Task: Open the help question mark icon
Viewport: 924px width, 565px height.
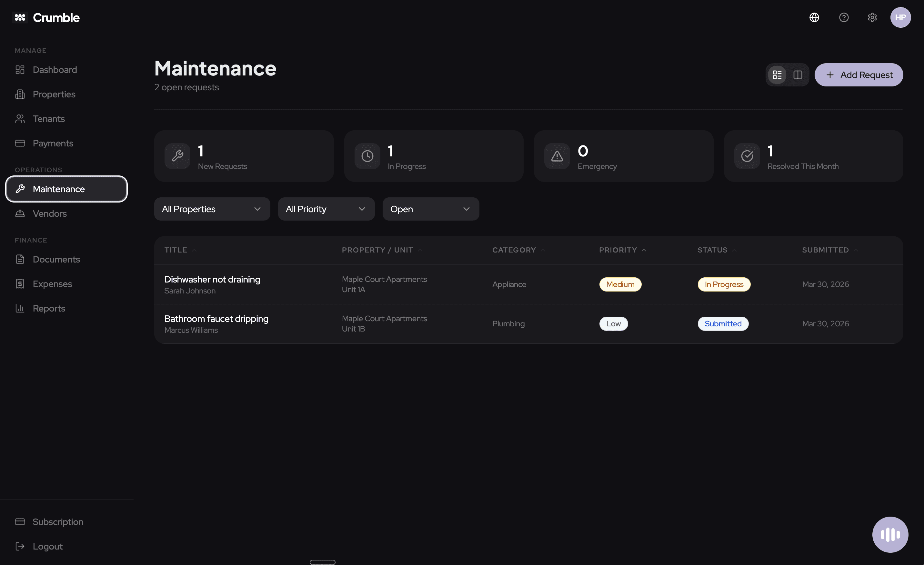Action: tap(844, 17)
